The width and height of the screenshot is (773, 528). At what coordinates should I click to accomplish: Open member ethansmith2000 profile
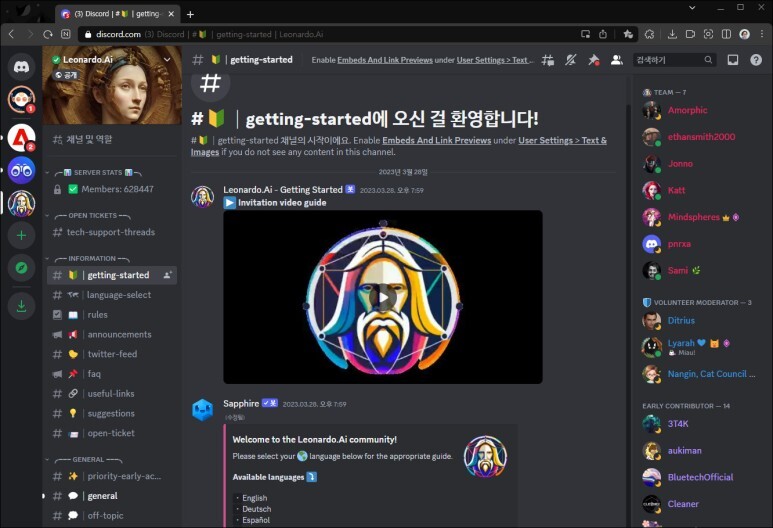coord(698,137)
